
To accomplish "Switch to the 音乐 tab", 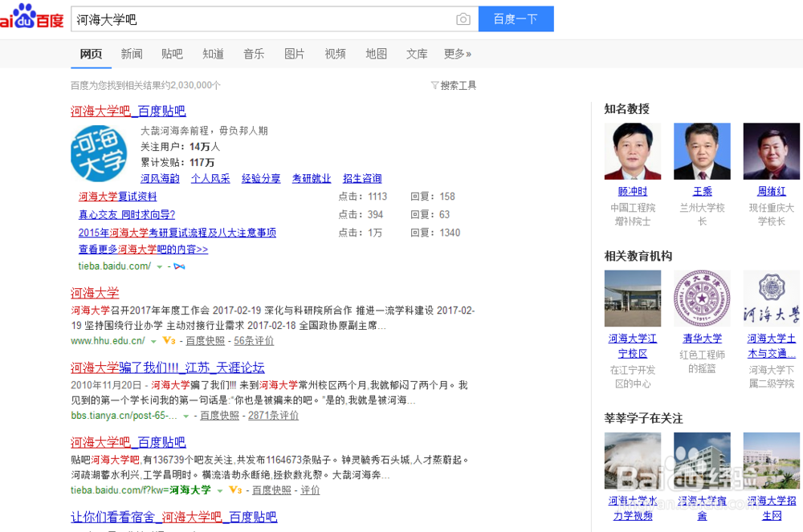I will tap(254, 54).
